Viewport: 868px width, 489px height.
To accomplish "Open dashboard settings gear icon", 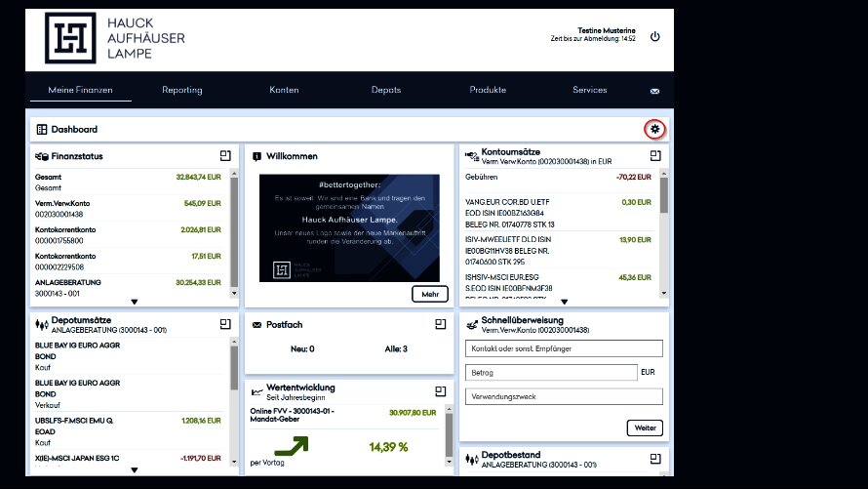I will click(x=654, y=129).
